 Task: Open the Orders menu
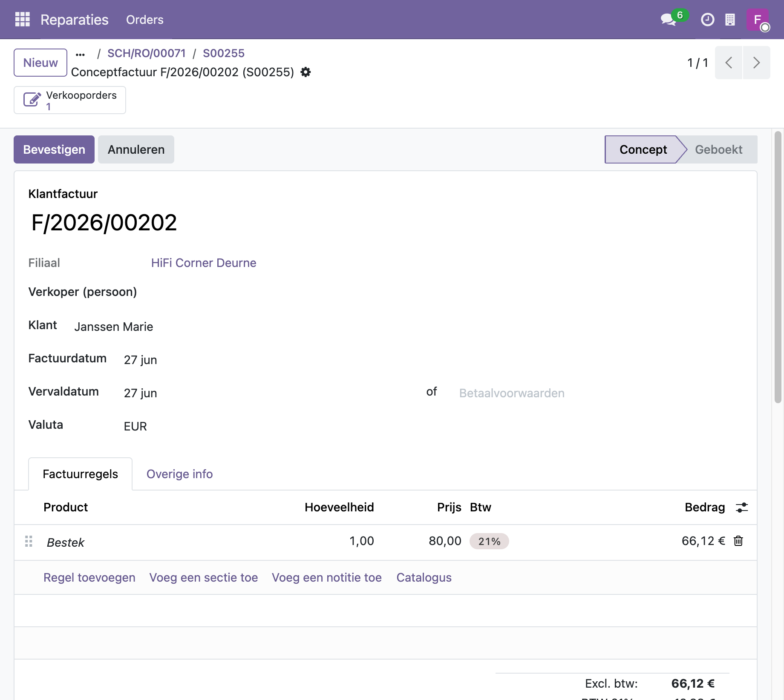pos(145,20)
